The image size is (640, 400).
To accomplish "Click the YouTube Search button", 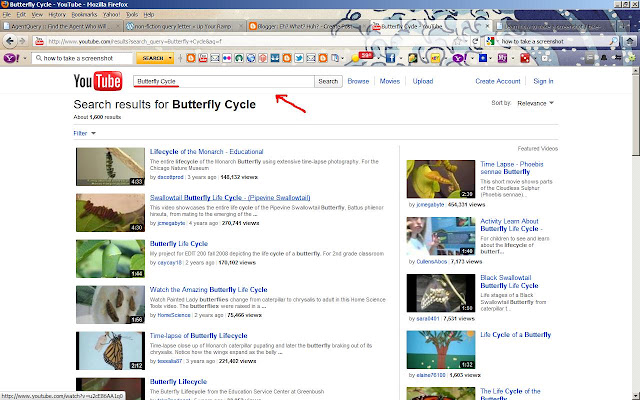I will click(x=328, y=81).
